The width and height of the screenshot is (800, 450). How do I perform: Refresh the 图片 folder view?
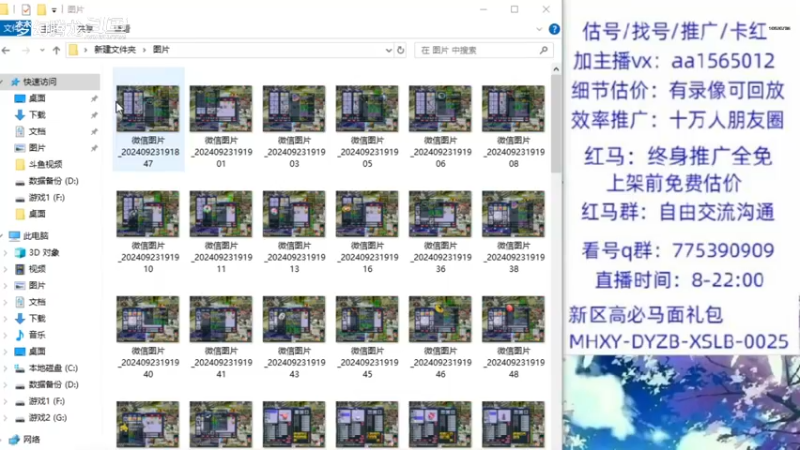(x=401, y=50)
